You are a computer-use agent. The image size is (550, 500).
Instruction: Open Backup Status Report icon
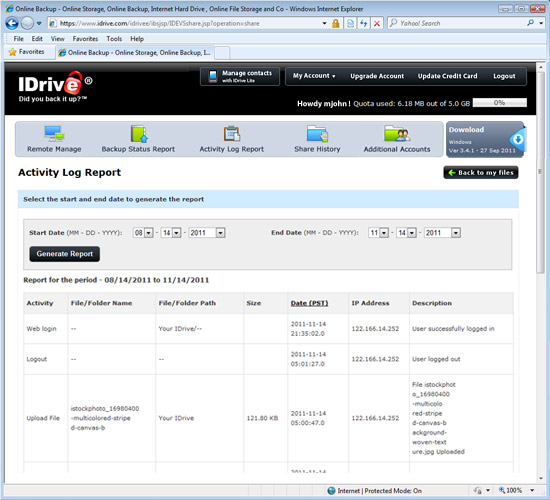click(139, 134)
